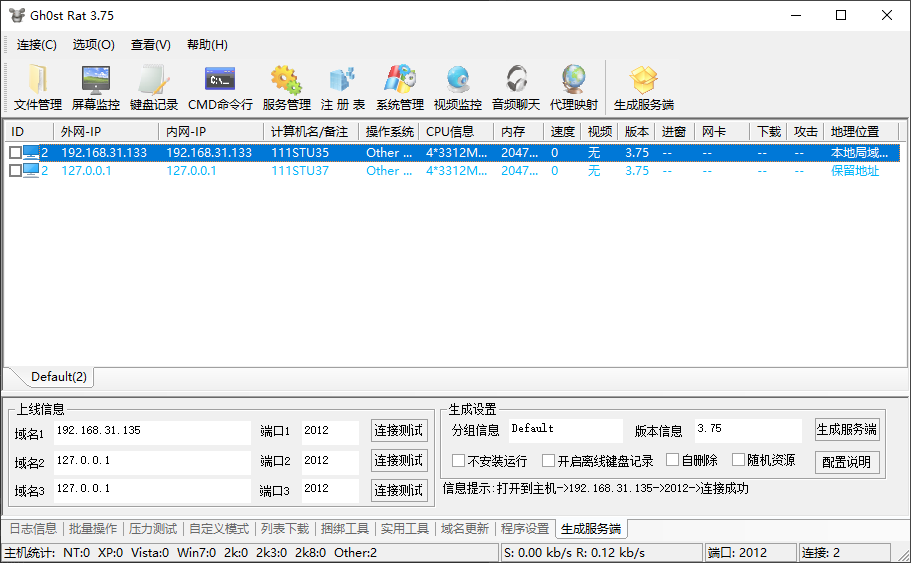Sort by the 操作系统 column header
This screenshot has width=911, height=563.
(x=389, y=132)
